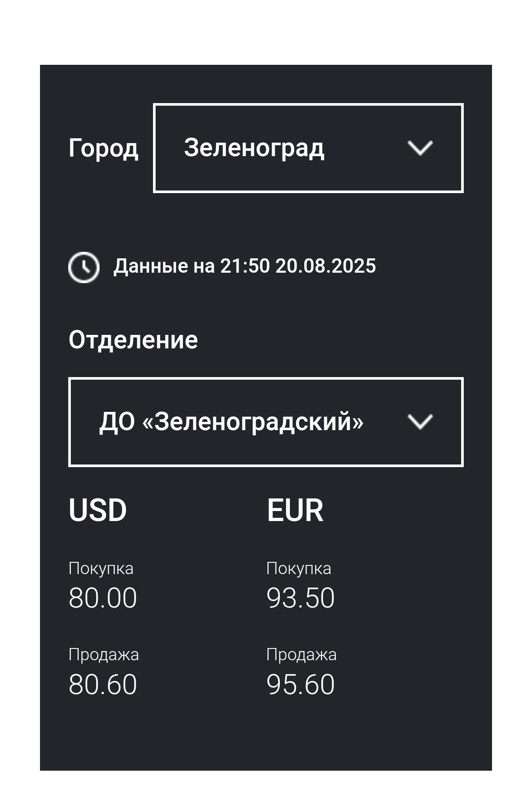Select the USD currency heading
Image resolution: width=532 pixels, height=812 pixels.
pyautogui.click(x=98, y=510)
